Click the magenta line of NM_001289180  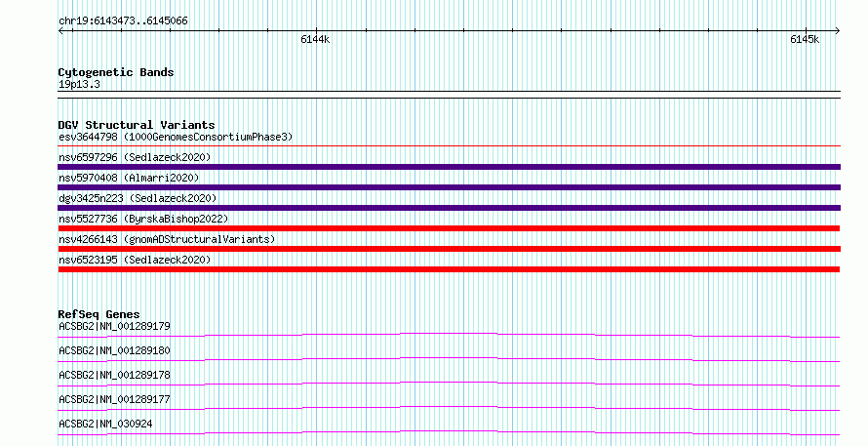pos(449,359)
